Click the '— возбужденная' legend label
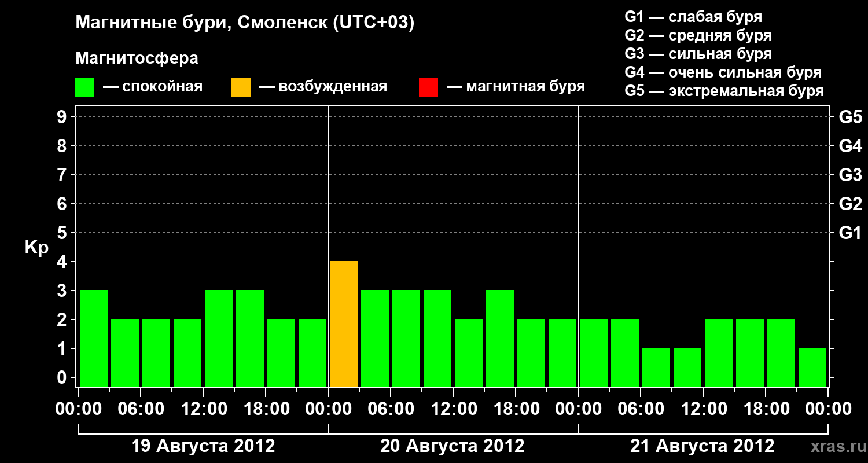This screenshot has height=463, width=868. pos(323,87)
